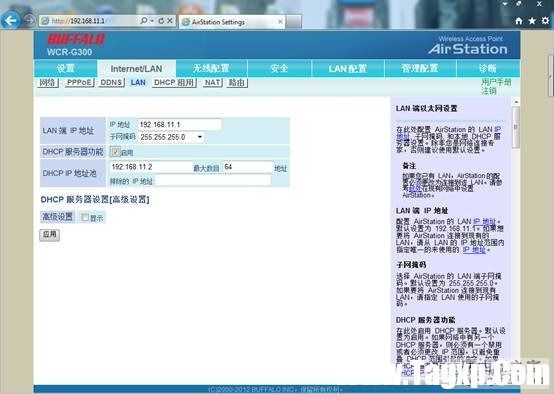Screen dimensions: 554x394
Task: Click the DHCP 服务器功能 help heading
Action: [425, 320]
